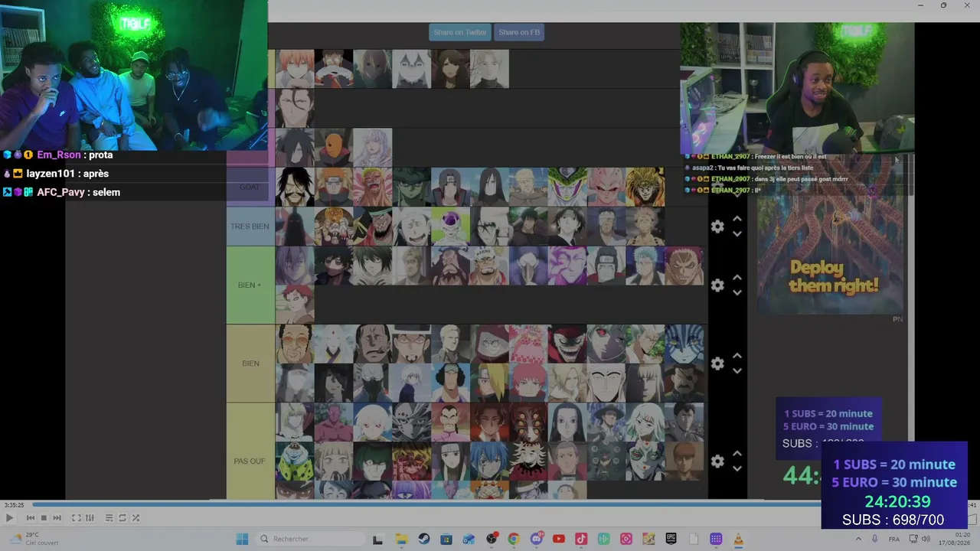Open Discord from the taskbar
The width and height of the screenshot is (980, 551).
coord(537,539)
